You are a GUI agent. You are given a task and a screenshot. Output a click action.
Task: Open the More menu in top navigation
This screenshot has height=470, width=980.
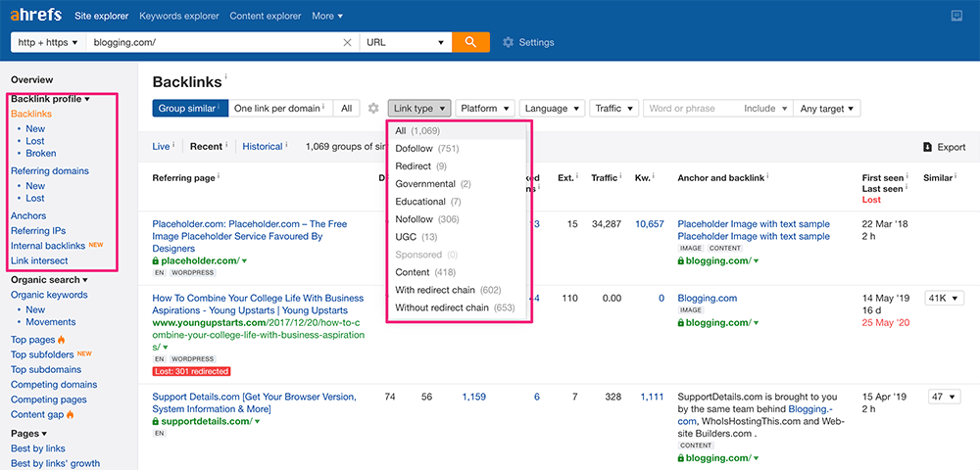coord(327,17)
